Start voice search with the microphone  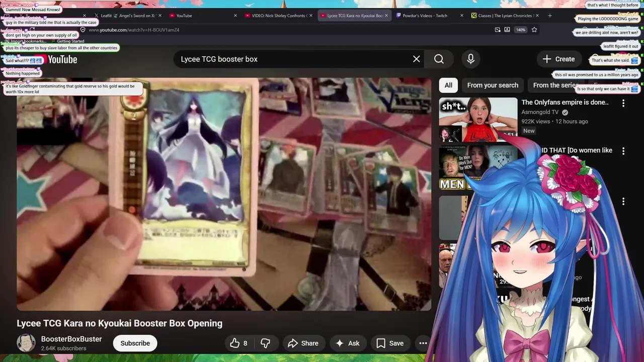point(470,59)
